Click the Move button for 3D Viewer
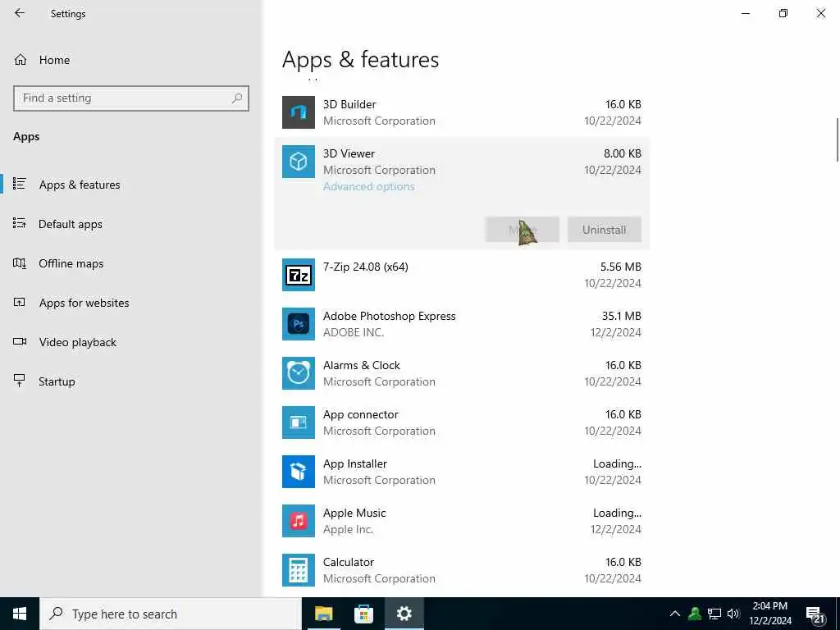 click(x=523, y=230)
